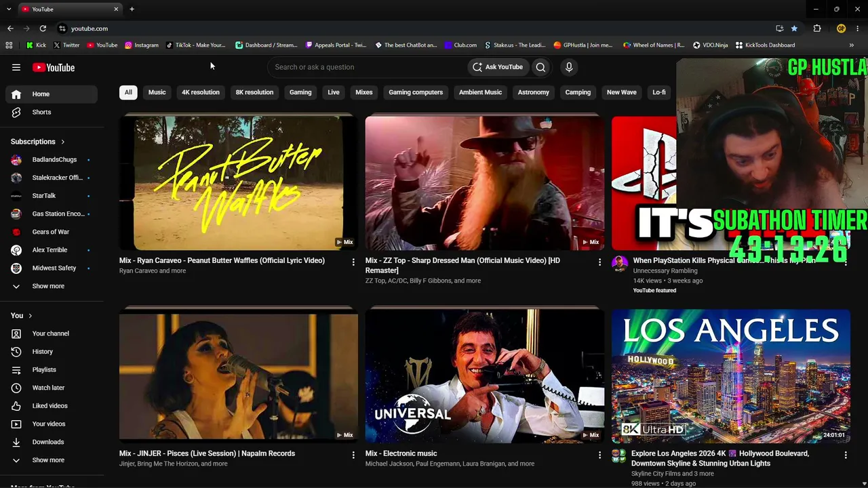Click the bookmark star in address bar
This screenshot has width=868, height=488.
[x=794, y=28]
